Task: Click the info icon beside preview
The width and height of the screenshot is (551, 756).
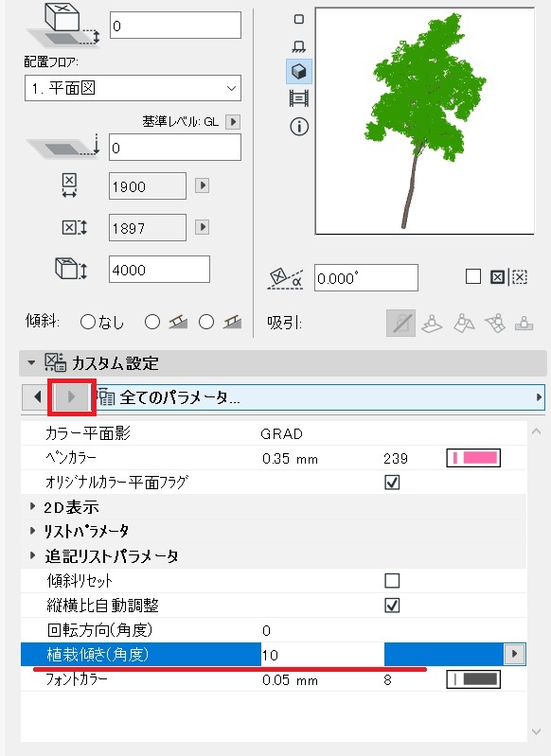Action: pos(299,127)
